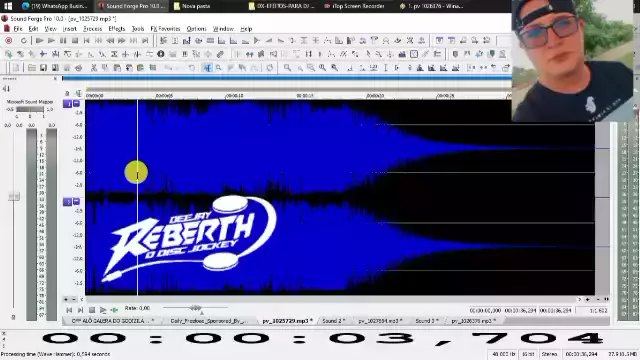The image size is (640, 360).
Task: Click the Stop button in top transport toolbar
Action: coord(75,40)
